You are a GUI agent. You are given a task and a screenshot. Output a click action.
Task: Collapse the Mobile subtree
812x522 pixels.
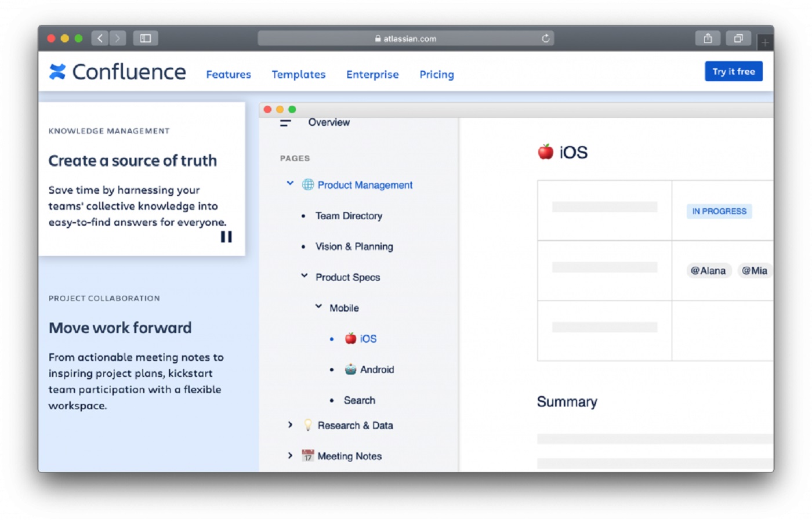[318, 306]
